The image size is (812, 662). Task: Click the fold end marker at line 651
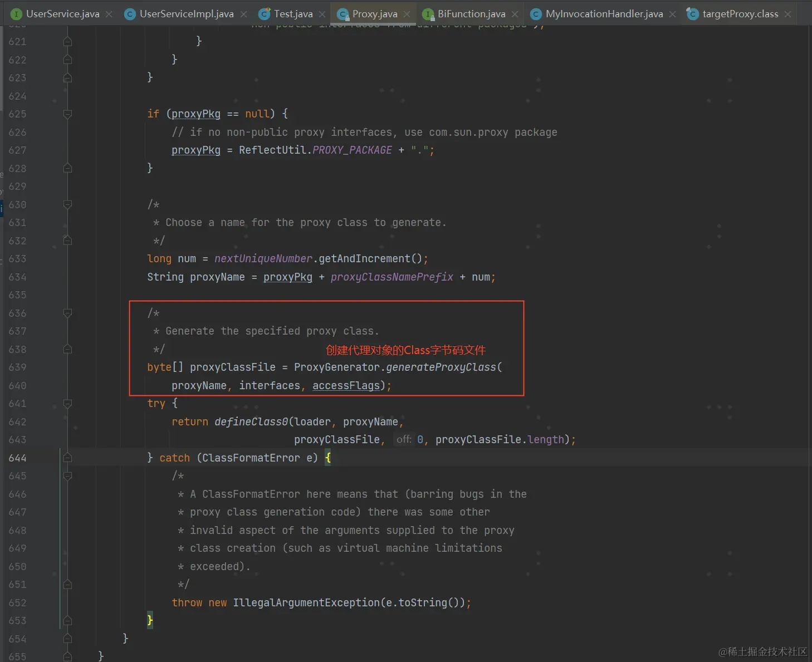click(67, 585)
